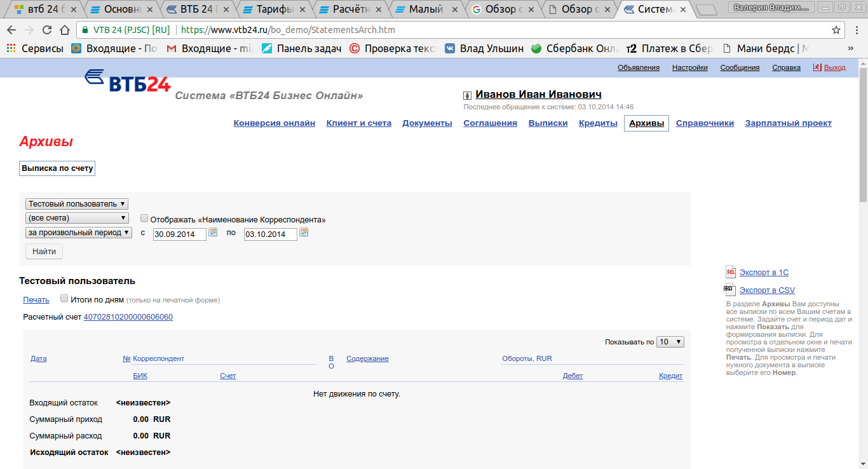
Task: Open the (все счета) account dropdown
Action: click(x=77, y=218)
